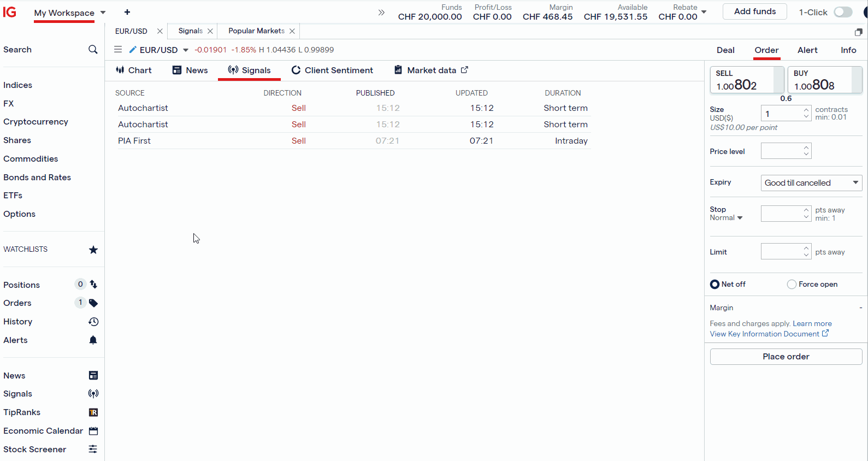Screen dimensions: 868x461
Task: Open the Client Sentiment tab
Action: 332,70
